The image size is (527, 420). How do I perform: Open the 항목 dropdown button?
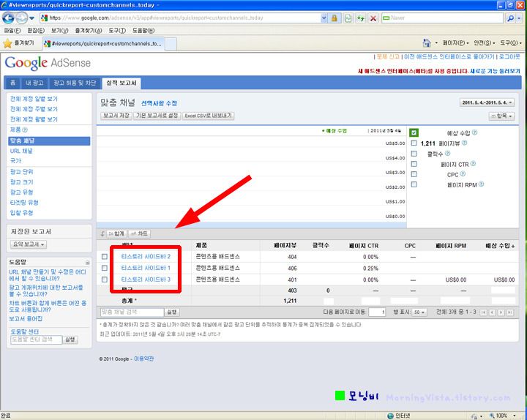click(501, 116)
